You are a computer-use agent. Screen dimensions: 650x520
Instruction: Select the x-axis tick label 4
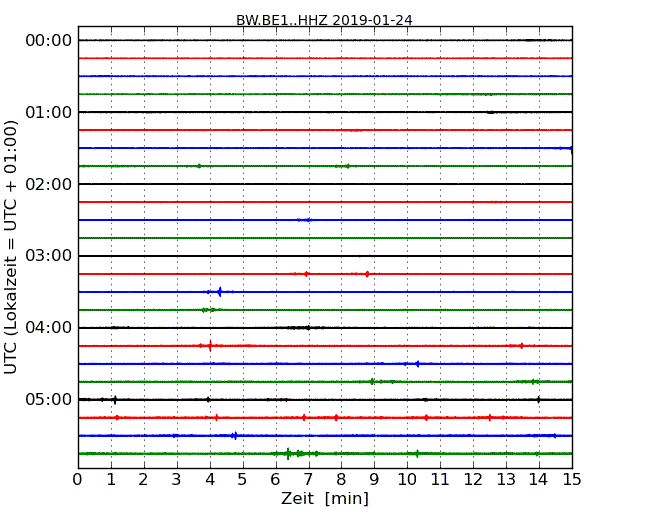[210, 480]
